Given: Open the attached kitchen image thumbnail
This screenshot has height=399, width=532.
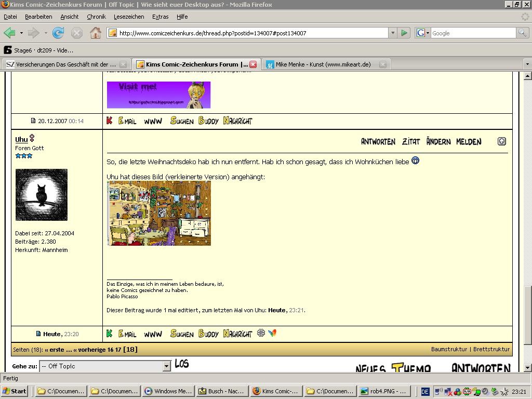Looking at the screenshot, I should pos(159,213).
